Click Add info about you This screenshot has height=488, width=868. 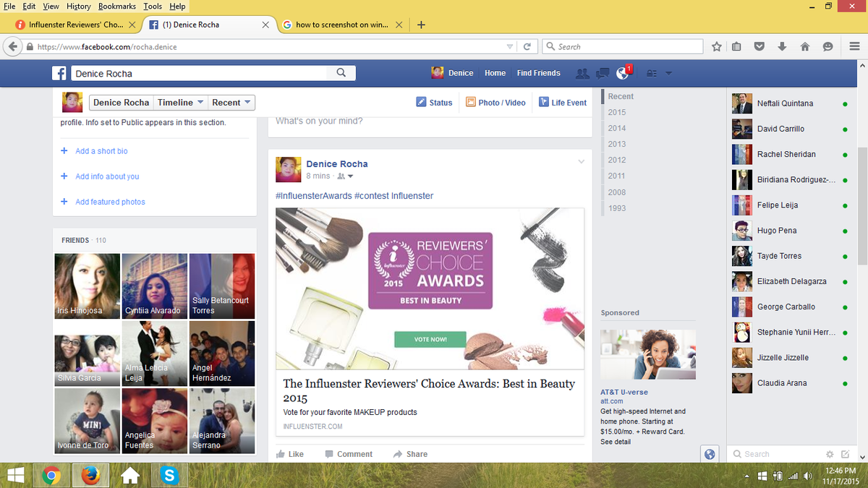point(107,176)
